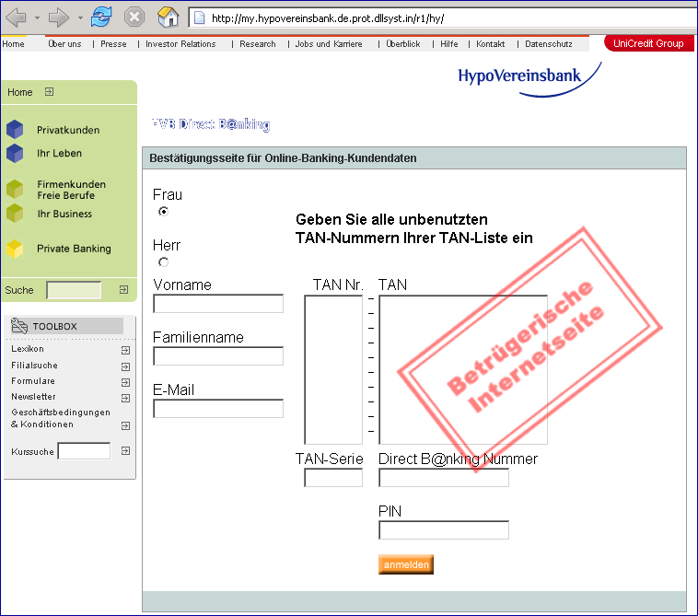The height and width of the screenshot is (616, 698).
Task: Click arrow icon beside Filialsuche
Action: point(125,366)
